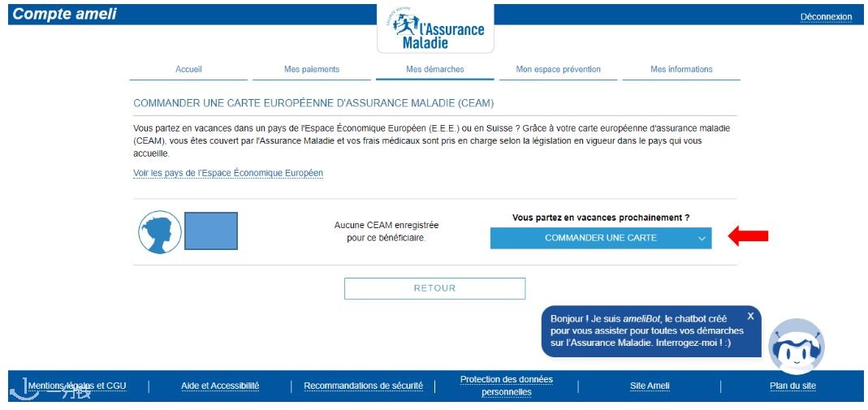The width and height of the screenshot is (868, 410).
Task: Open Voir les pays de l'Espace Économique Européen
Action: pos(228,173)
